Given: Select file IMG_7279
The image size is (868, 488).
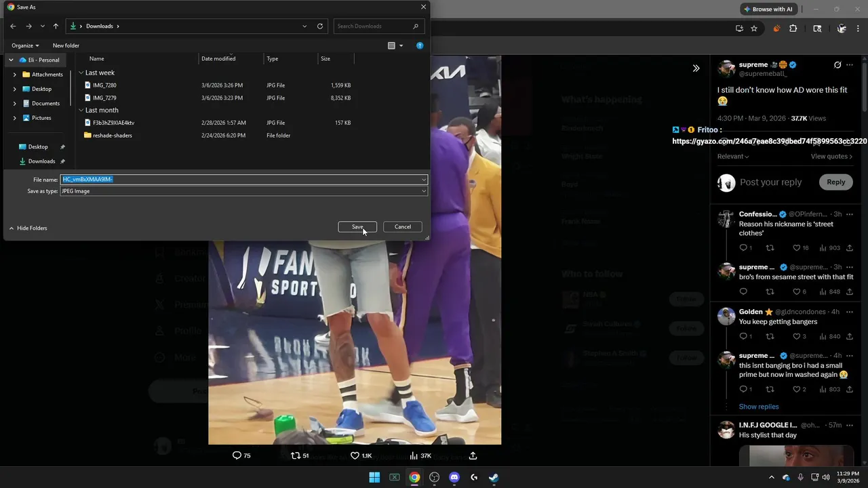Looking at the screenshot, I should click(104, 98).
